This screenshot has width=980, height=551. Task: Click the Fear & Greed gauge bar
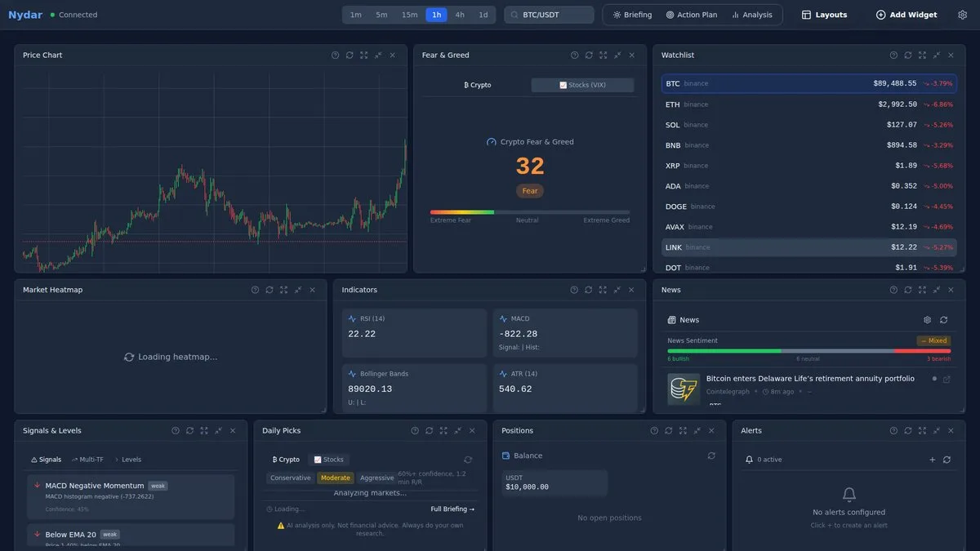(x=530, y=212)
